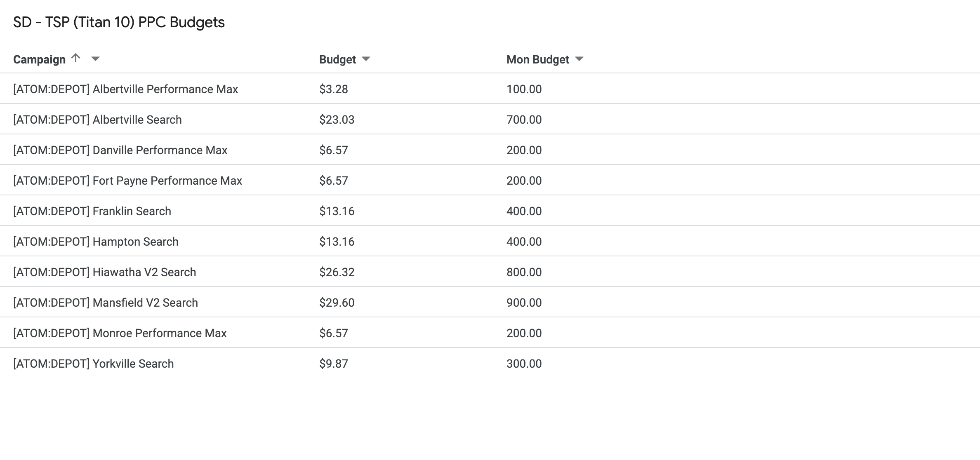This screenshot has height=460, width=980.
Task: Select the Hiawatha V2 Search row
Action: coord(105,272)
